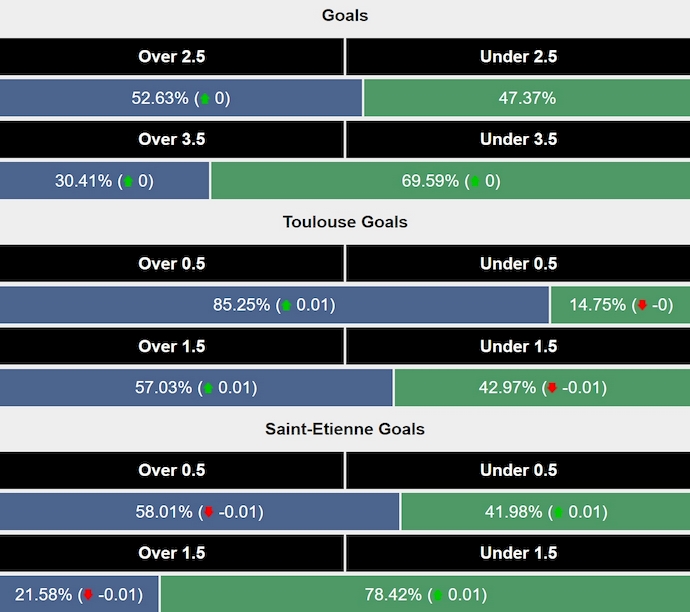Select the Over 3.5 header cell

pyautogui.click(x=172, y=140)
